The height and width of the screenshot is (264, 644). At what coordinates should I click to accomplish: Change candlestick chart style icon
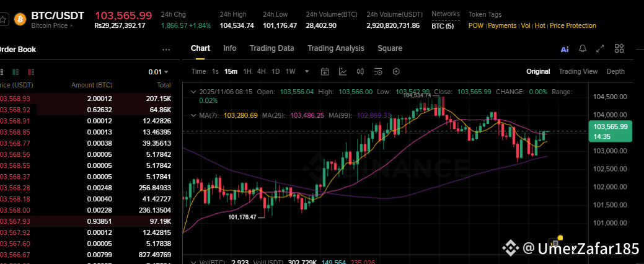[x=360, y=71]
